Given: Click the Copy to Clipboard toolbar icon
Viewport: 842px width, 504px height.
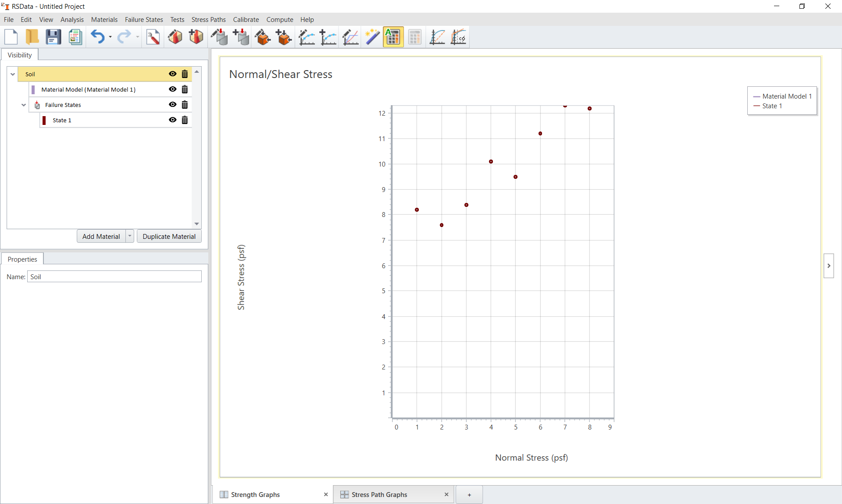Looking at the screenshot, I should pyautogui.click(x=75, y=37).
